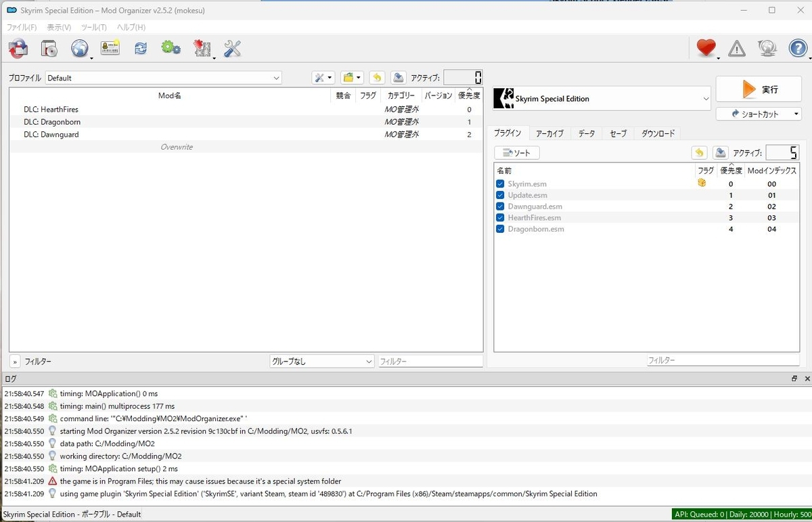Switch to the セーブ tab
Image resolution: width=812 pixels, height=522 pixels.
click(x=618, y=133)
